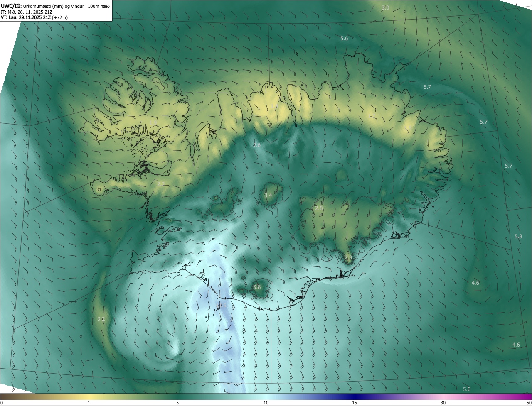Screen dimensions: 532x406
Task: Pick the 2.9 value label
Action: (348, 258)
